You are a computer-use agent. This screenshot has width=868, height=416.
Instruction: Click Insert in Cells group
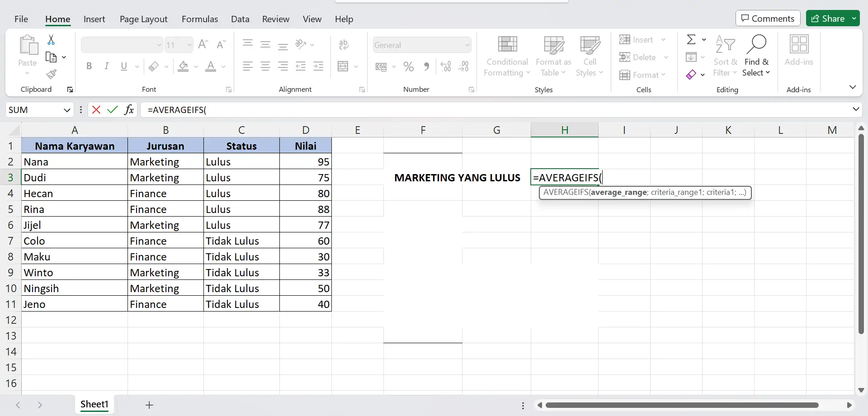642,40
